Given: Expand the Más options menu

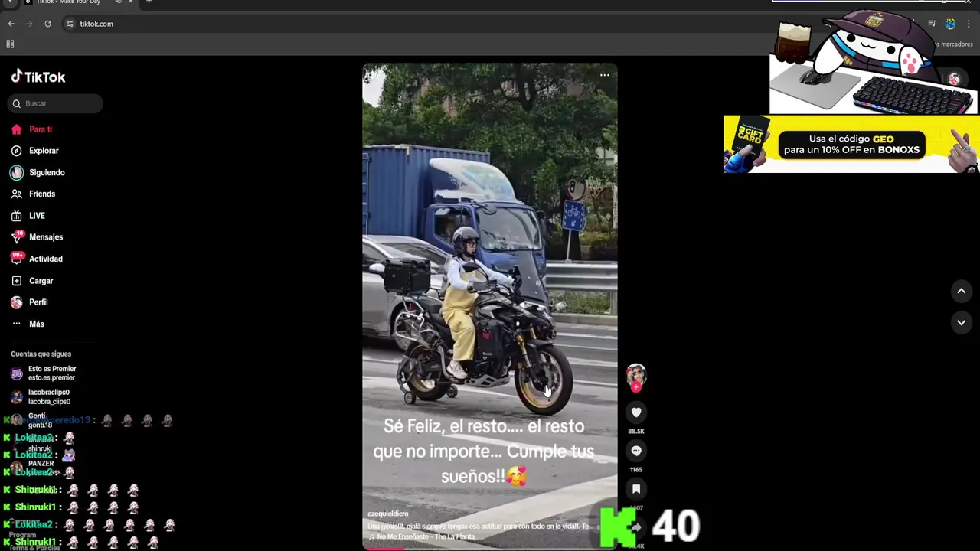Looking at the screenshot, I should [x=28, y=324].
